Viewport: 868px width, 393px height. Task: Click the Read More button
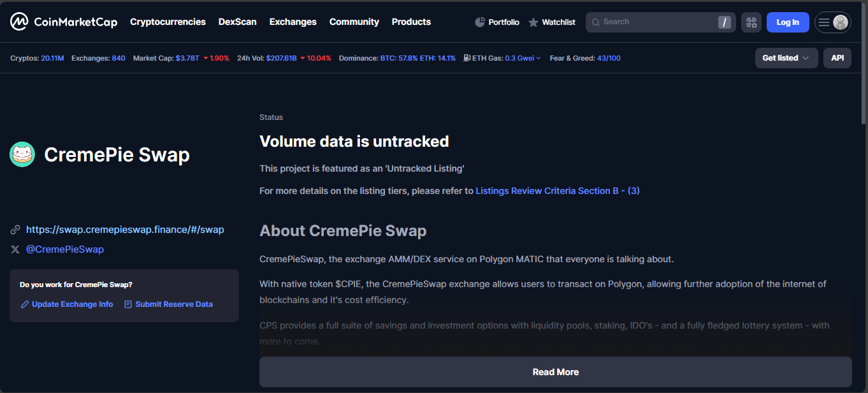[x=555, y=372]
